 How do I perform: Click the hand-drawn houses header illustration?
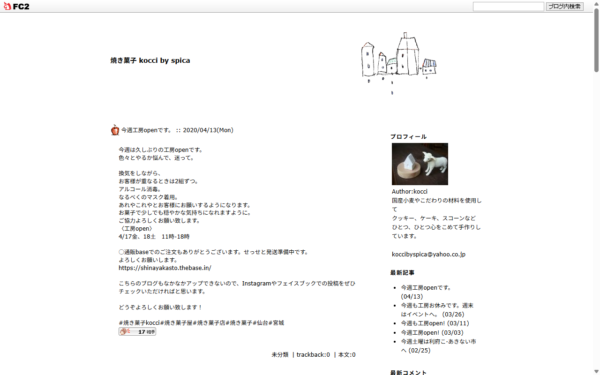click(x=399, y=61)
